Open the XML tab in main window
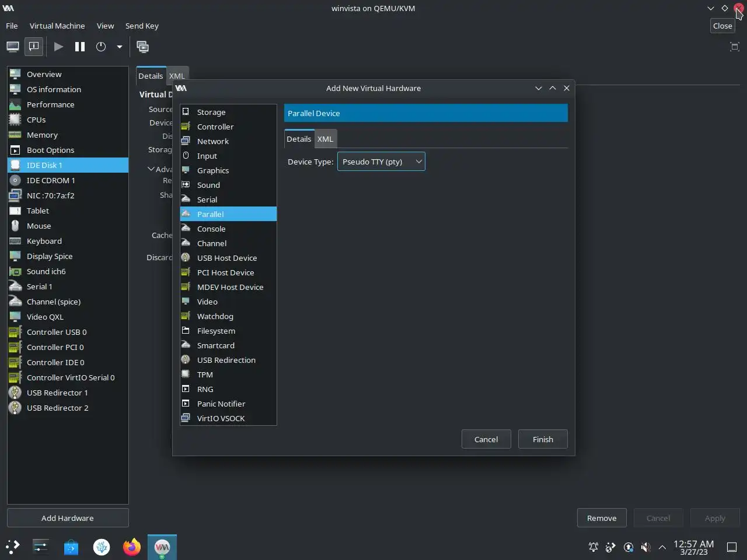Image resolution: width=747 pixels, height=560 pixels. click(177, 76)
